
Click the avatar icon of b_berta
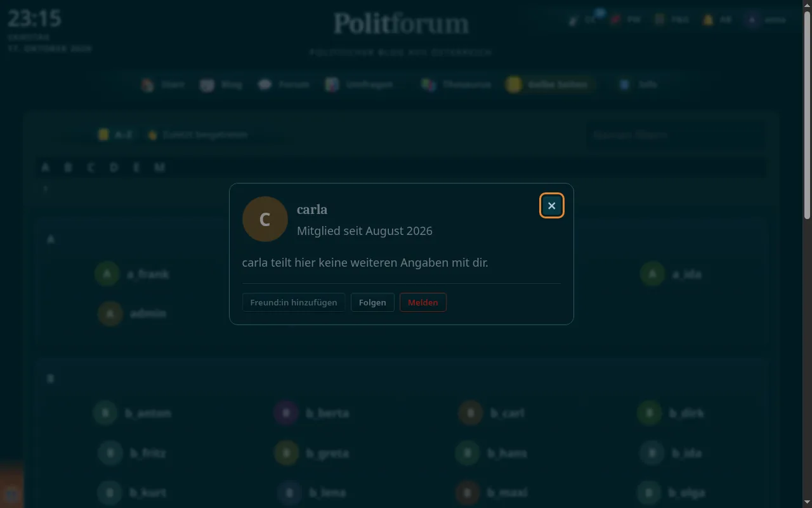point(286,413)
